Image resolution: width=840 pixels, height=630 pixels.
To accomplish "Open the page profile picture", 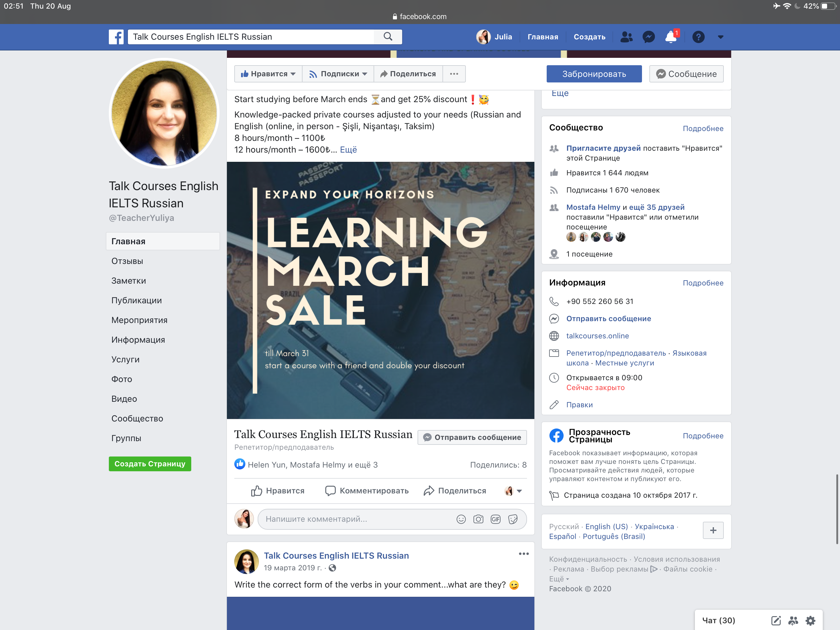I will pos(164,113).
